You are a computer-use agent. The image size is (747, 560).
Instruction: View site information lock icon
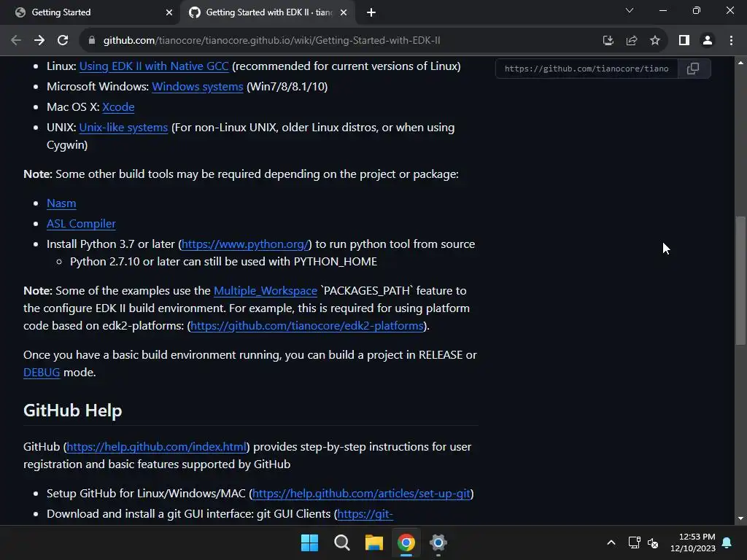point(92,41)
